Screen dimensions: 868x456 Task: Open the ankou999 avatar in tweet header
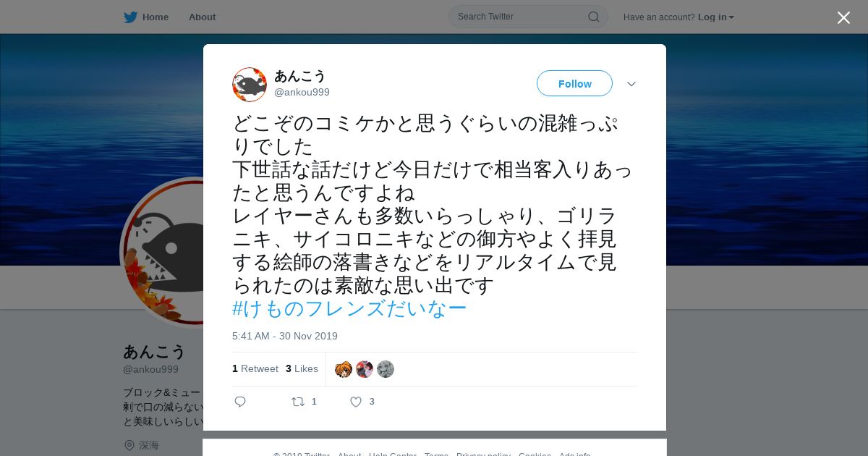coord(250,85)
